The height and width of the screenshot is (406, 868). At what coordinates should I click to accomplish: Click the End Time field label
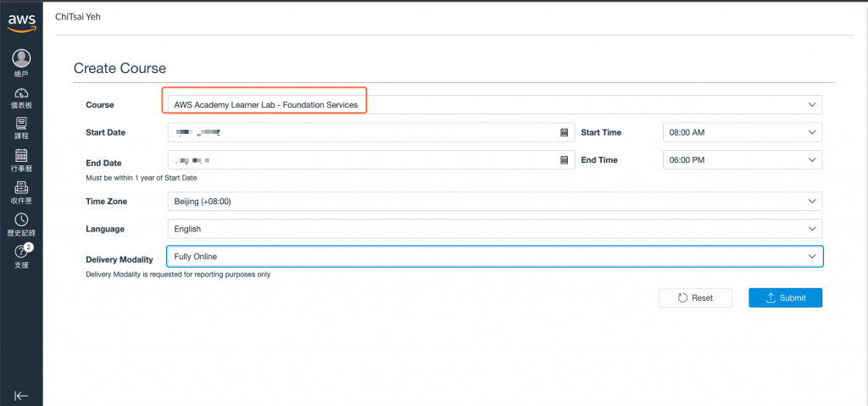click(x=599, y=160)
